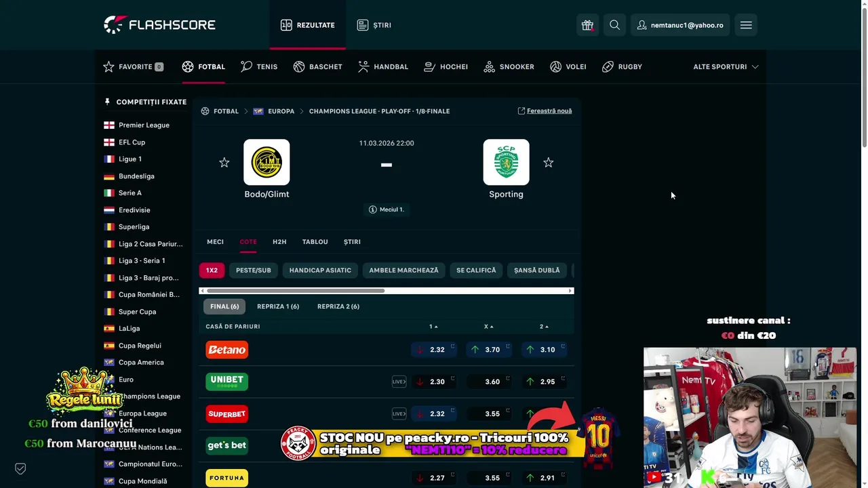The width and height of the screenshot is (868, 488).
Task: Click the Betano bookmaker logo
Action: [x=227, y=350]
